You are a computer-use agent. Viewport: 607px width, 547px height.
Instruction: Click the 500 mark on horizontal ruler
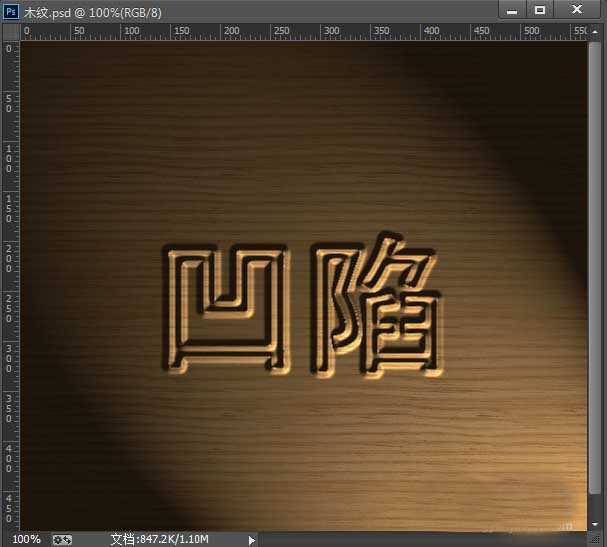coord(532,31)
